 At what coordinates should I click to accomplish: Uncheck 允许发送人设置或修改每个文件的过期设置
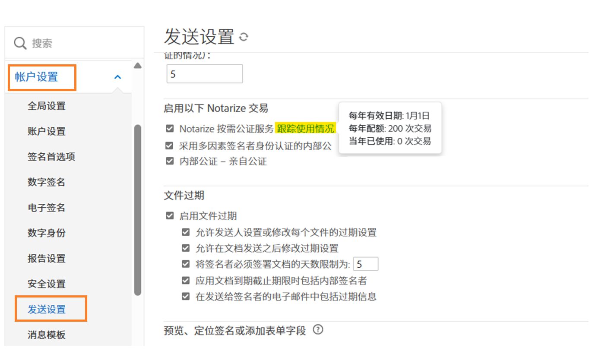click(x=185, y=232)
